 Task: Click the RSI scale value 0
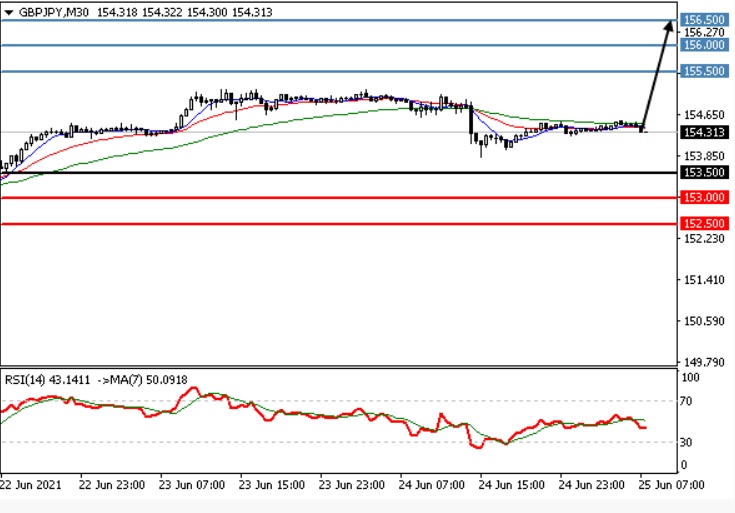click(683, 465)
